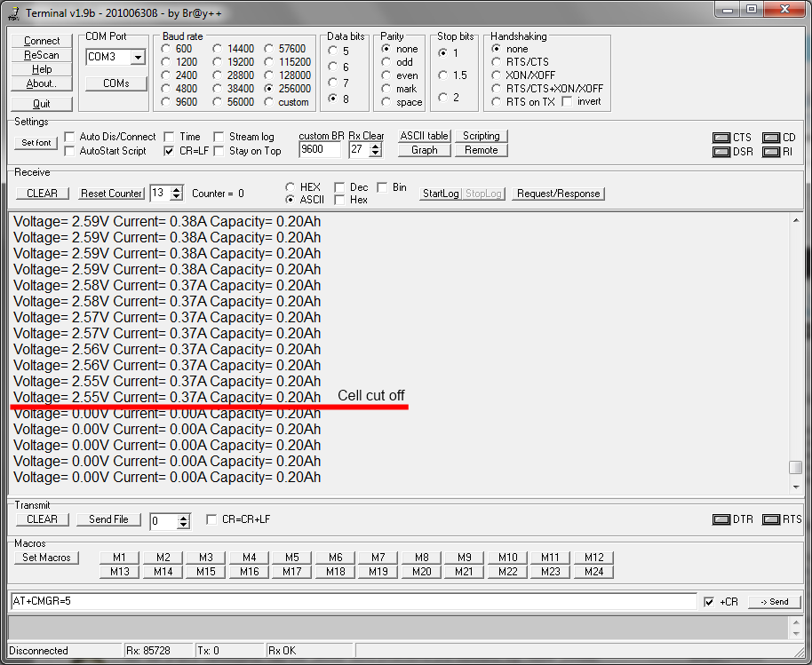Screen dimensions: 812x665
Task: Choose RTS/CTS handshaking
Action: (497, 62)
